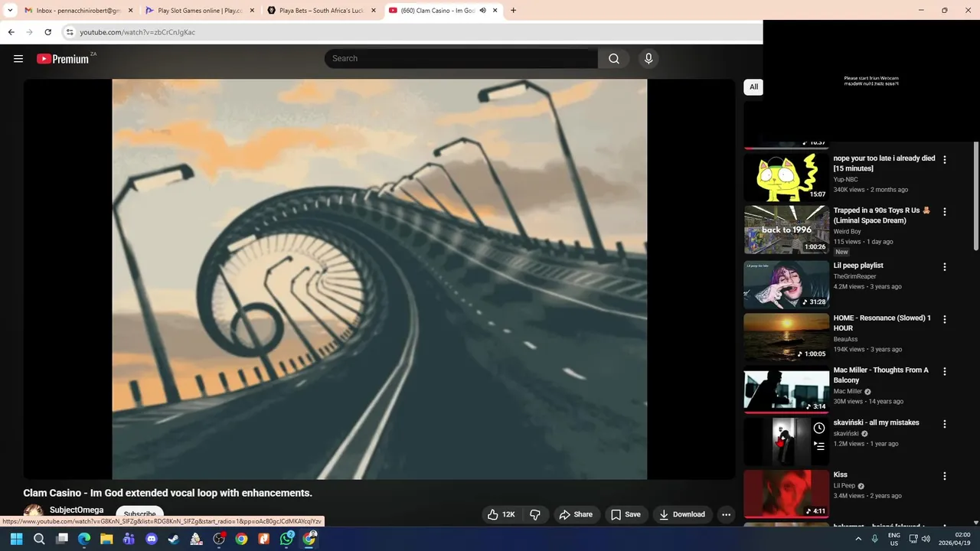Click the video title text
Screen dimensions: 980x551
168,493
